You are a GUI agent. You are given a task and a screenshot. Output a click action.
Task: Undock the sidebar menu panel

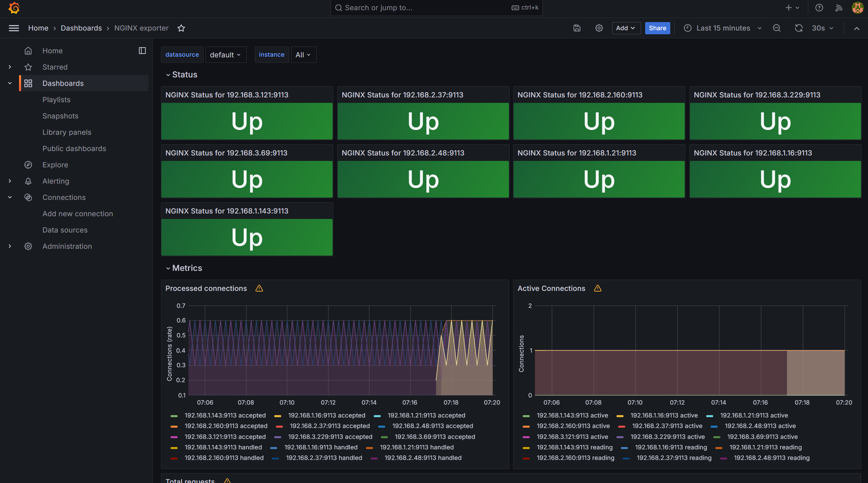pos(142,51)
